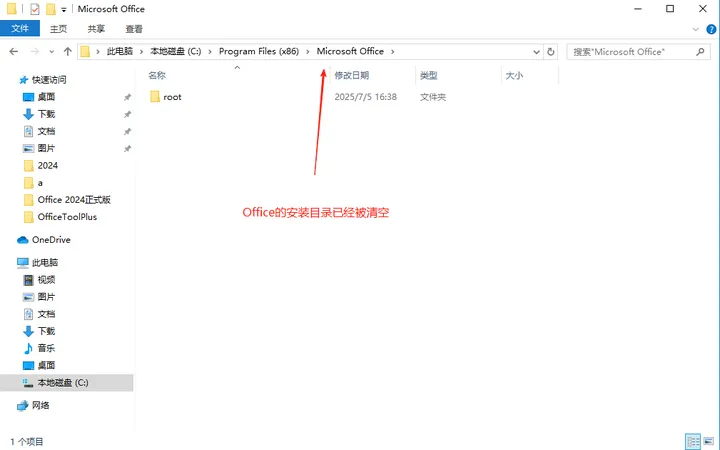
Task: Expand the ribbon using the chevron
Action: point(695,29)
